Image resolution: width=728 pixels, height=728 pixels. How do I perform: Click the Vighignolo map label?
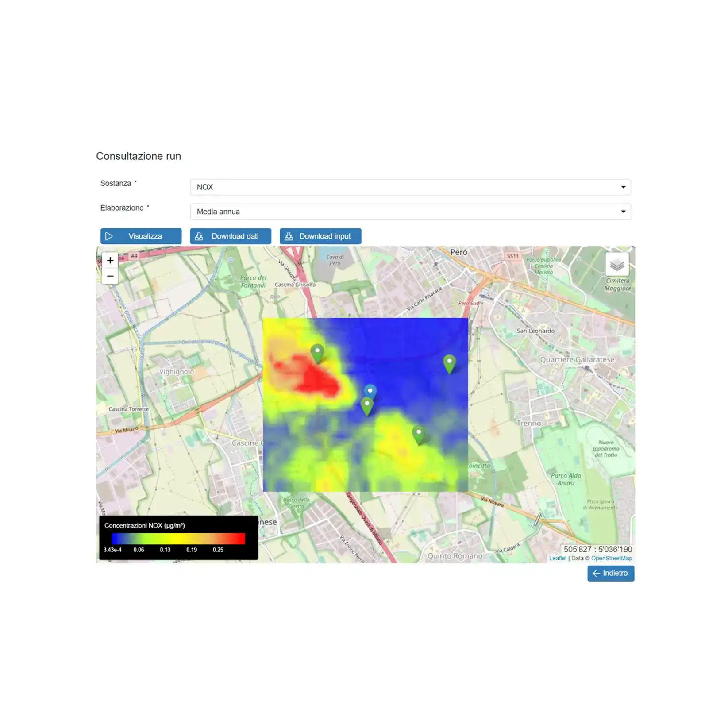click(x=177, y=372)
